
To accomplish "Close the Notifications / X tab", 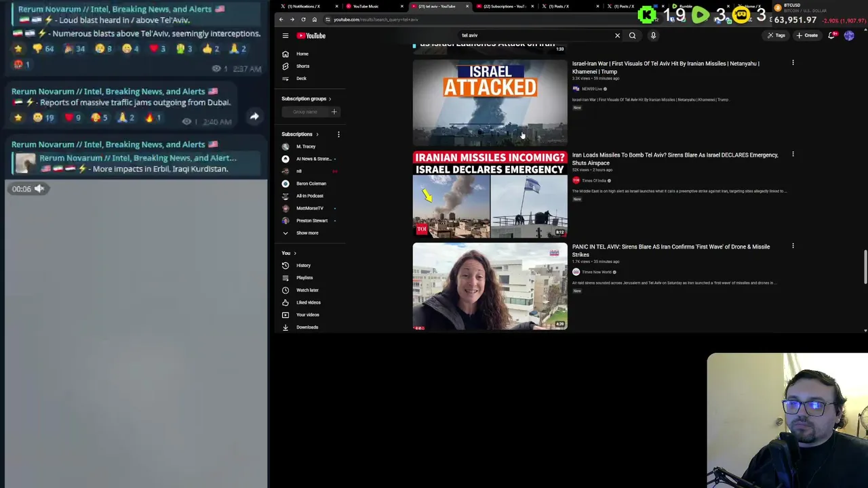I will pos(336,6).
